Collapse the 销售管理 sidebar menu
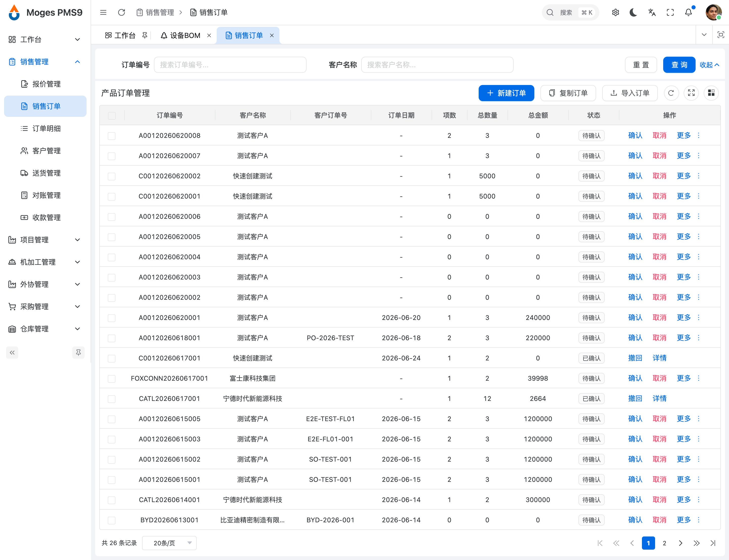 [45, 62]
